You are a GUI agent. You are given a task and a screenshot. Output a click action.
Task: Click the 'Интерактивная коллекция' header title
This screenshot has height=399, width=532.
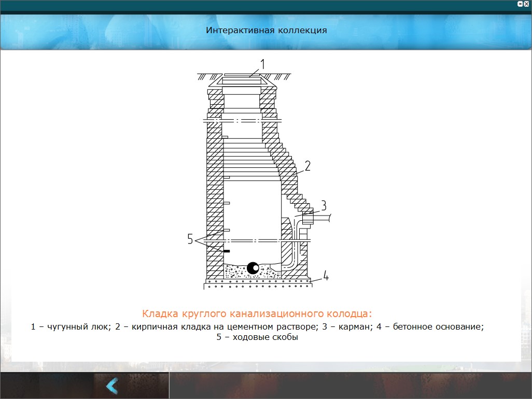coord(266,30)
